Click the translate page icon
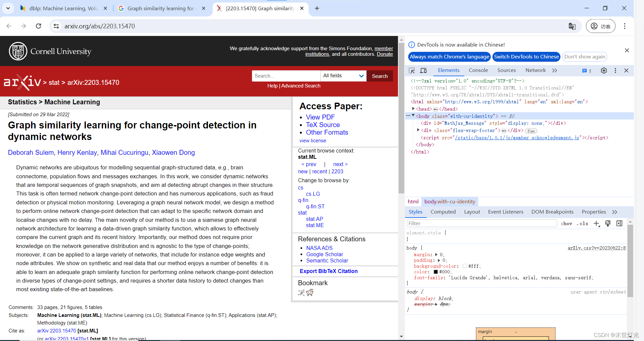The height and width of the screenshot is (341, 644). pos(572,26)
